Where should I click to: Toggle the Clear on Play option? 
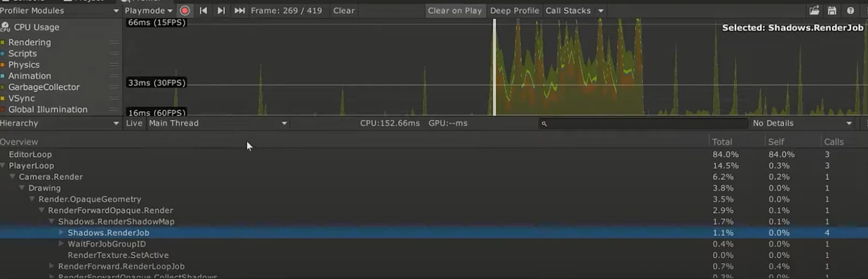click(454, 10)
